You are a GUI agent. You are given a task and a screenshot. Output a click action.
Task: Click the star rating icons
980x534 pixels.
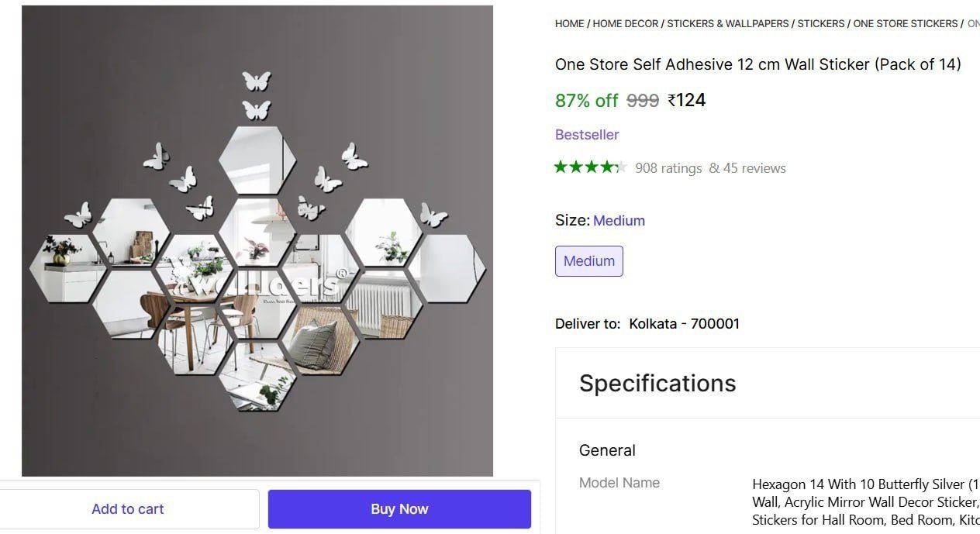pos(590,167)
